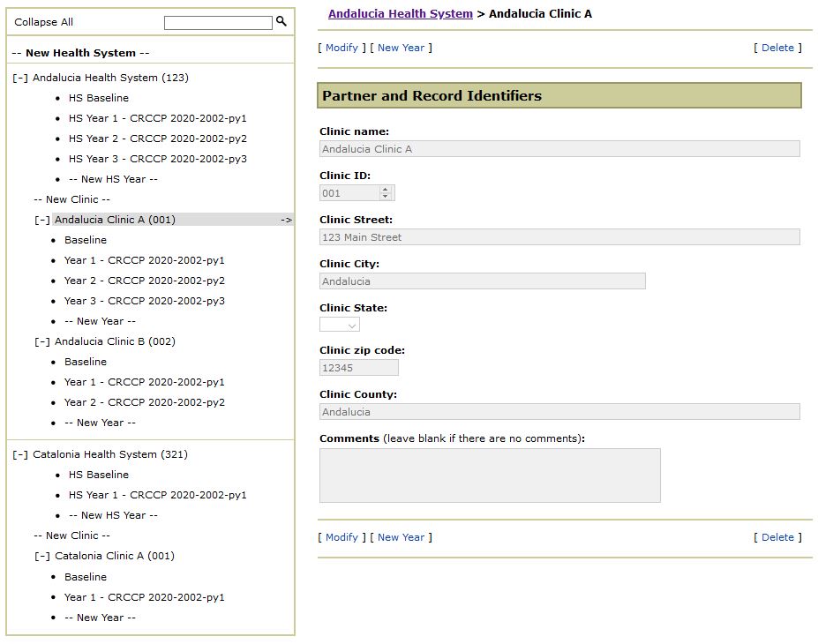818x644 pixels.
Task: Collapse the Andalucia Health System tree node
Action: click(x=20, y=78)
